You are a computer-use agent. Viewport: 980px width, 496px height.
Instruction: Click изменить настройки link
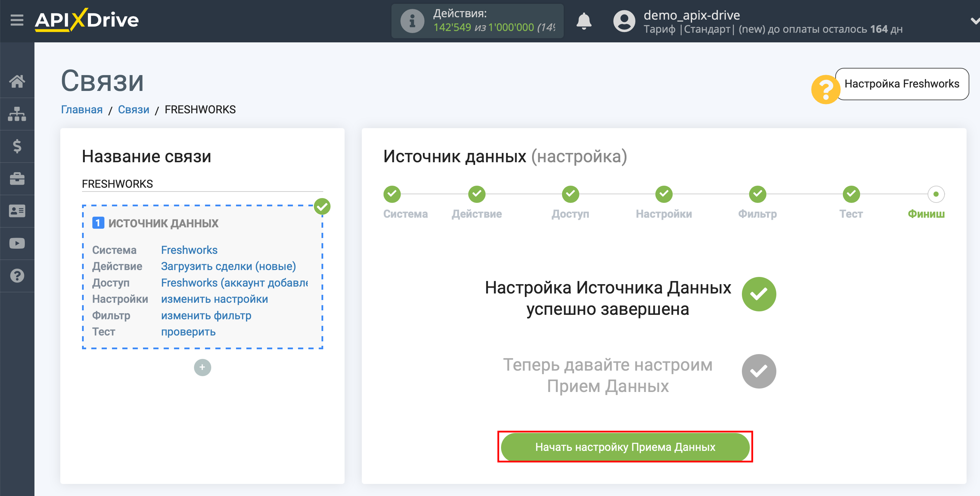click(x=214, y=299)
